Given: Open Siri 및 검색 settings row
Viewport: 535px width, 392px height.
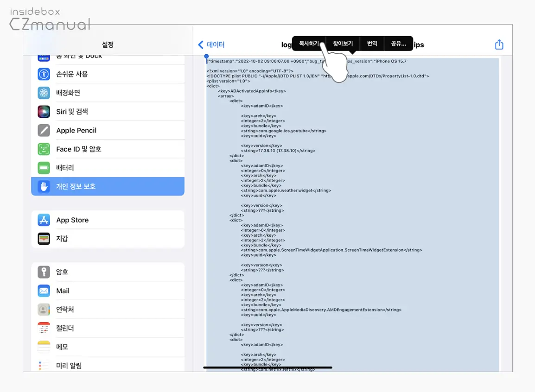Looking at the screenshot, I should [108, 112].
